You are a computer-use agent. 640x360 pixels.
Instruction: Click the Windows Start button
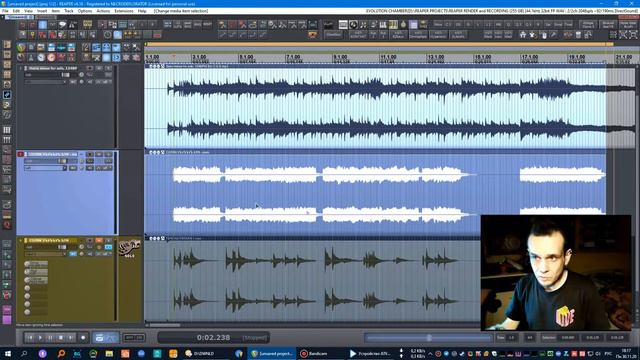pos(8,353)
